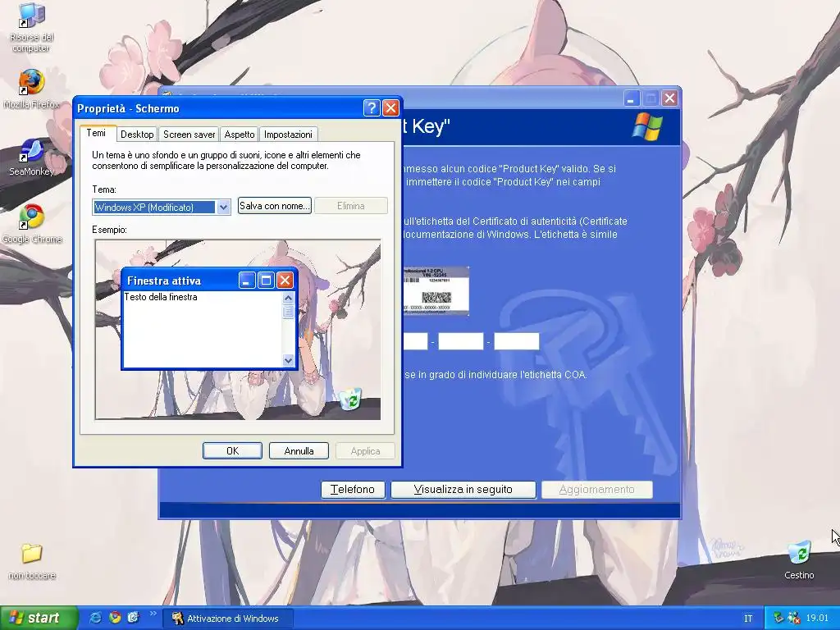The width and height of the screenshot is (840, 630).
Task: Click last product key input field
Action: pos(517,341)
